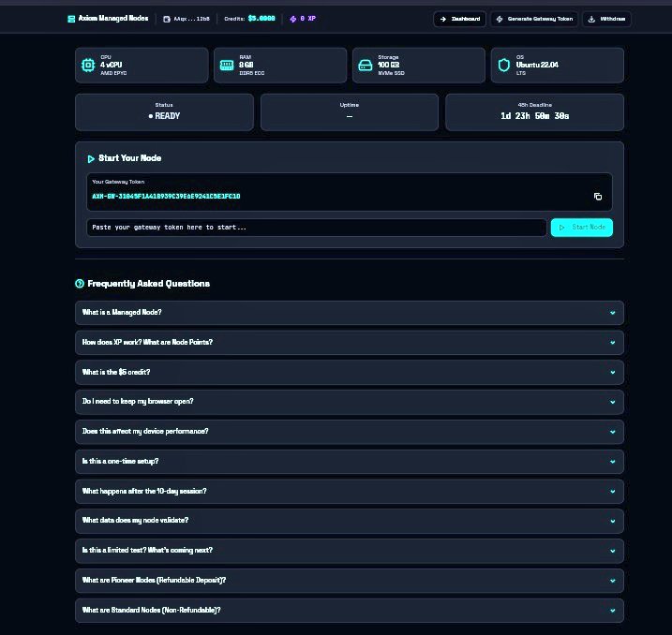Click the READY status text
The image size is (672, 635).
pyautogui.click(x=167, y=116)
